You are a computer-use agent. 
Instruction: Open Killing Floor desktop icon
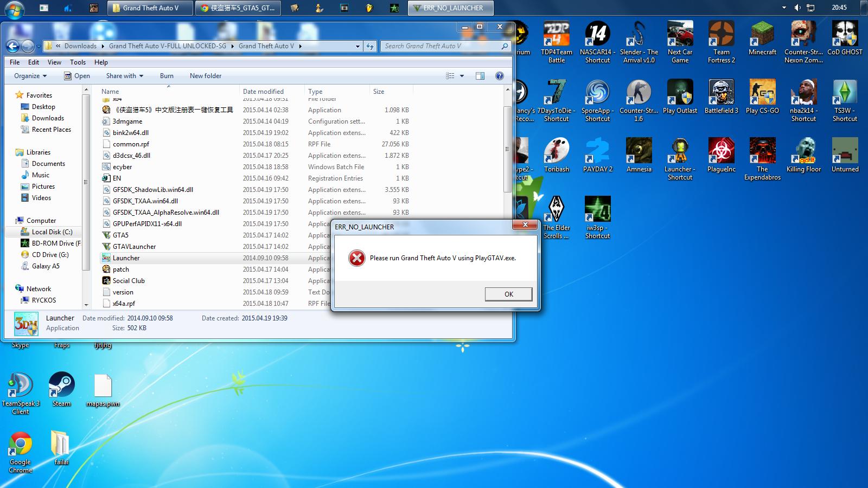coord(803,156)
